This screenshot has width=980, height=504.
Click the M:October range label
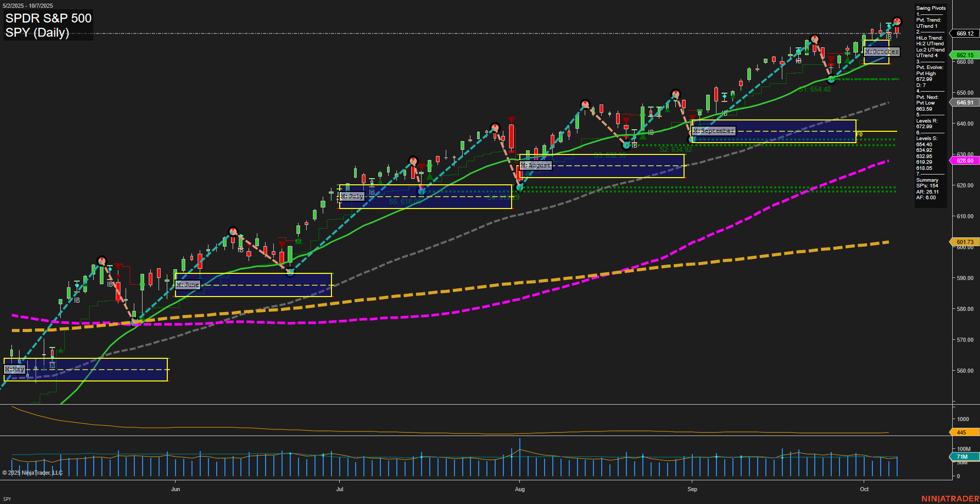coord(881,51)
